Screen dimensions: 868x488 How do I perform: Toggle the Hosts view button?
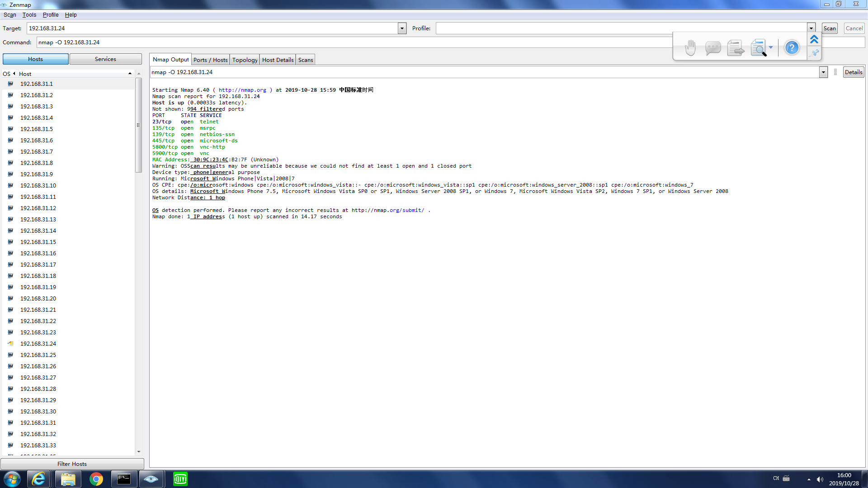point(35,59)
